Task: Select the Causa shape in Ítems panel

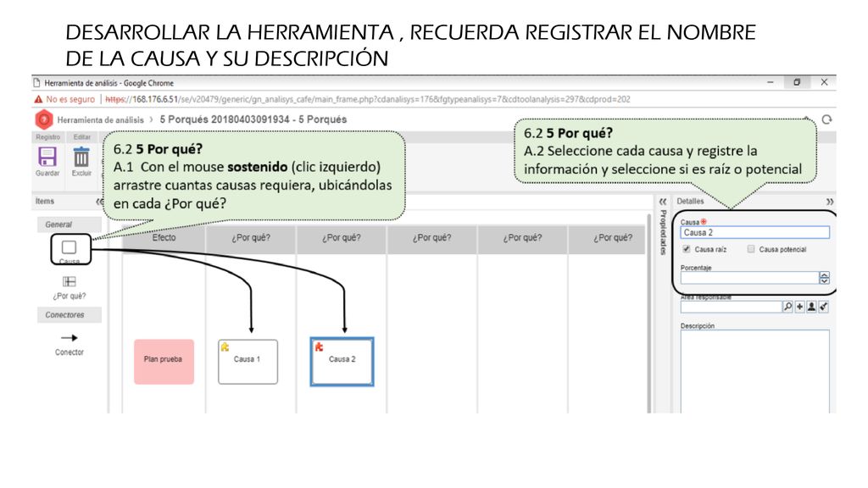Action: (69, 247)
